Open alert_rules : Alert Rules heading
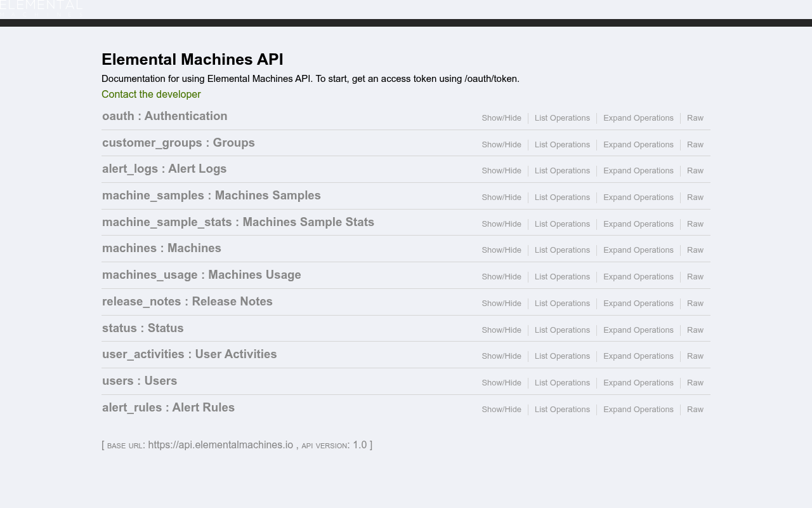This screenshot has height=508, width=812. (x=168, y=408)
